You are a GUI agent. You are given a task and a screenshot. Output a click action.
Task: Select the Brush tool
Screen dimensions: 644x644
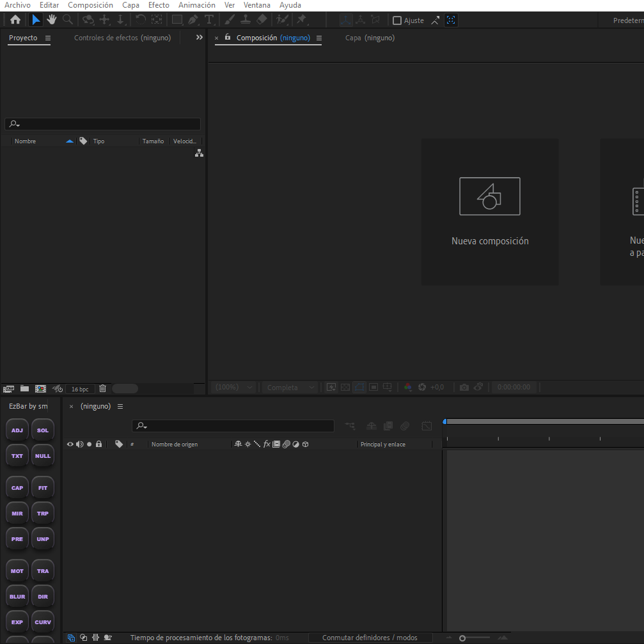point(230,20)
